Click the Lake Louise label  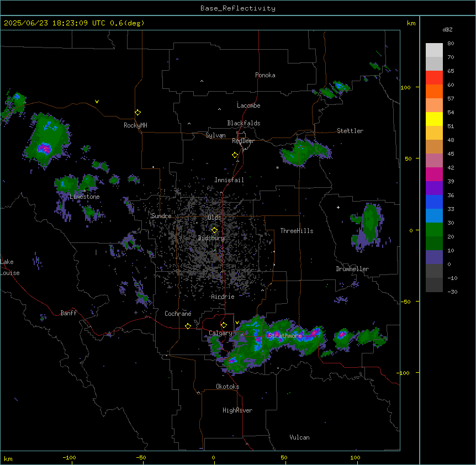(x=10, y=267)
